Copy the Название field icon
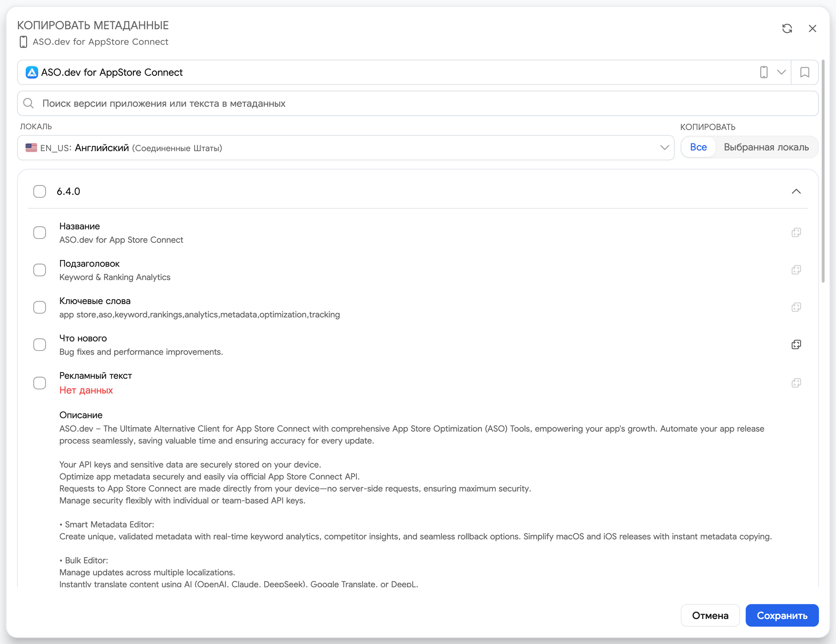 click(x=796, y=233)
